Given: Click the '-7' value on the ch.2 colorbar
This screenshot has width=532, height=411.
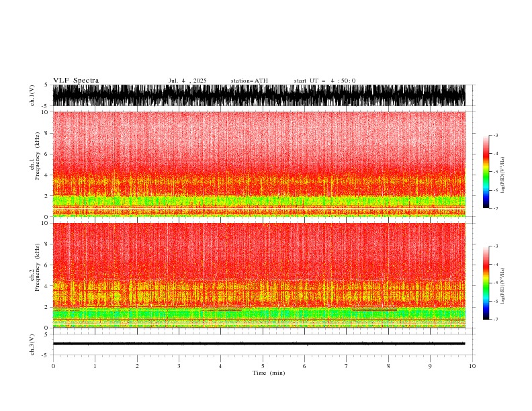Looking at the screenshot, I should 495,320.
